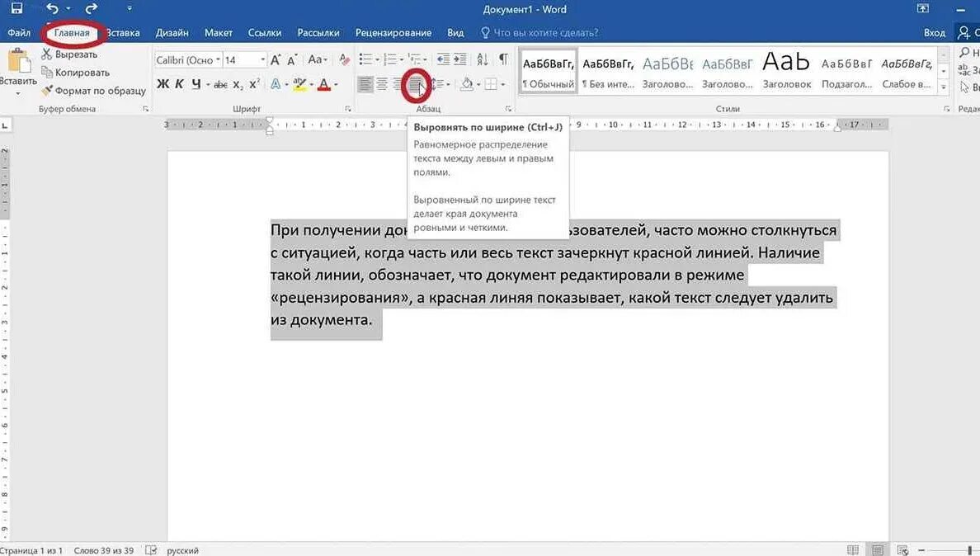Switch to the Главная tab
The width and height of the screenshot is (980, 556).
point(72,32)
